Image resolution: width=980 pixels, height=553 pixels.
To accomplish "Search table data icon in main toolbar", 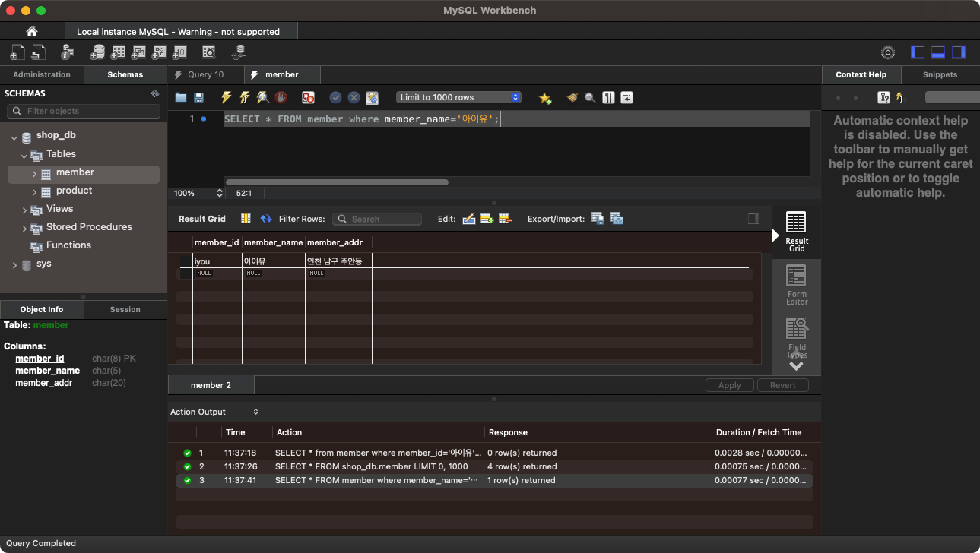I will pyautogui.click(x=209, y=52).
